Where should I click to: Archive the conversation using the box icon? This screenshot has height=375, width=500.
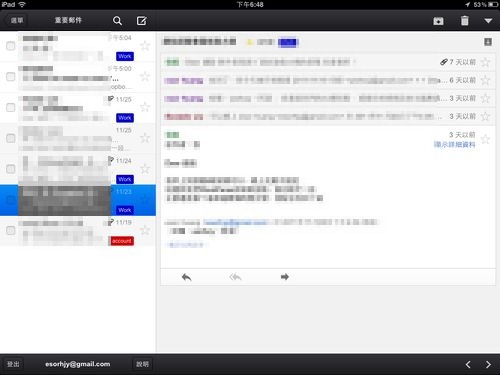pos(438,21)
